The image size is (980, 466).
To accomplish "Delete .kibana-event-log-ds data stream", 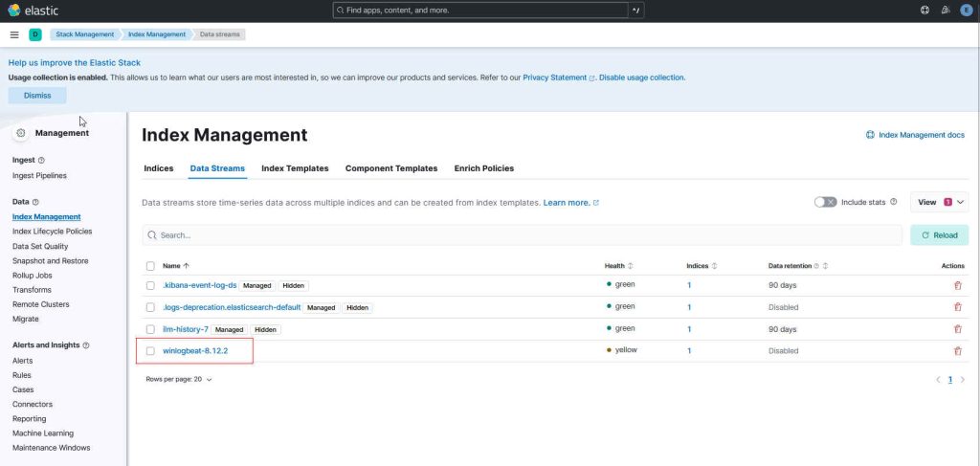I will coord(957,285).
